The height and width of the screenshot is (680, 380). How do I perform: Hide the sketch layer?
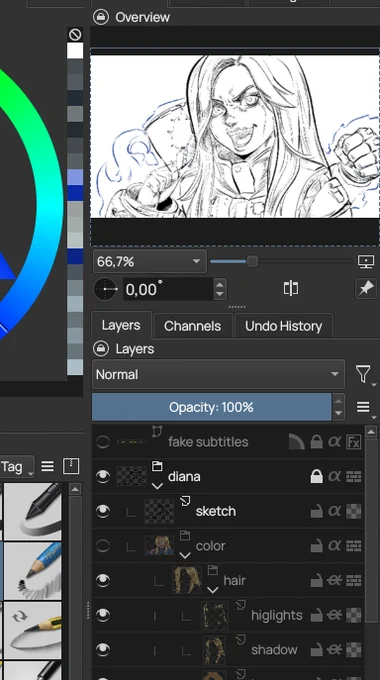[x=103, y=511]
